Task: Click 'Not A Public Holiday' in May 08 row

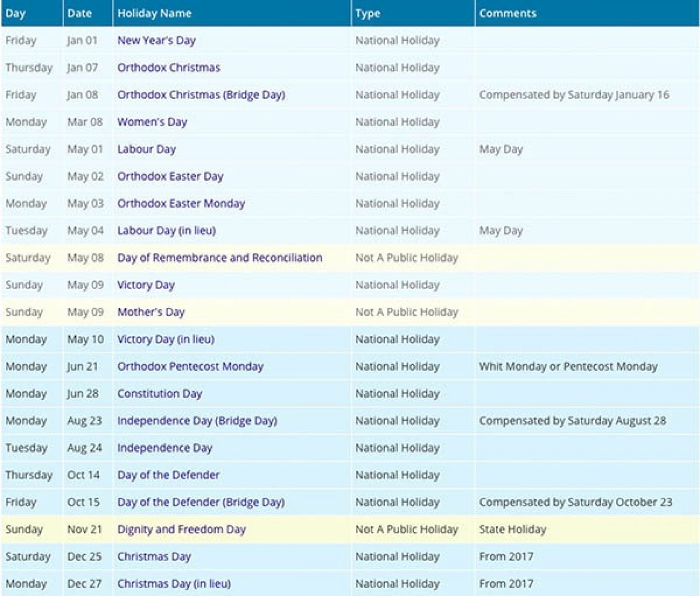Action: 406,258
